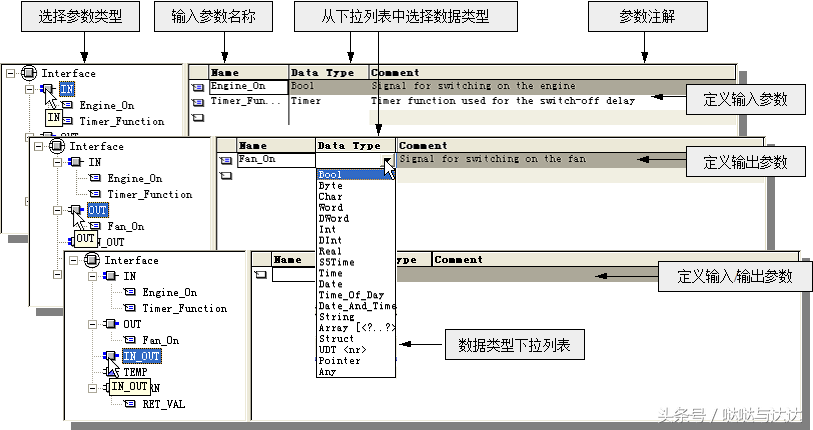Click the Timer_Function parameter icon in the middle window tree
813x430 pixels.
click(95, 195)
